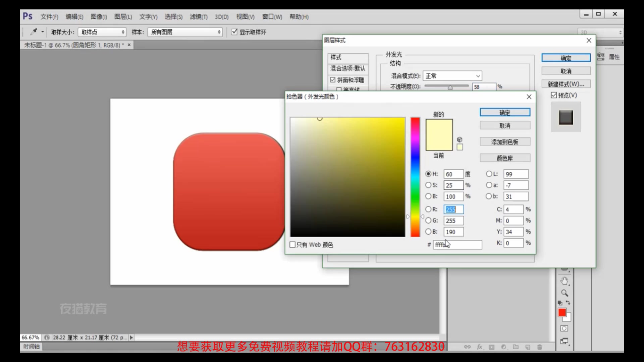This screenshot has height=362, width=644.
Task: Click the change screen mode icon
Action: [x=564, y=341]
